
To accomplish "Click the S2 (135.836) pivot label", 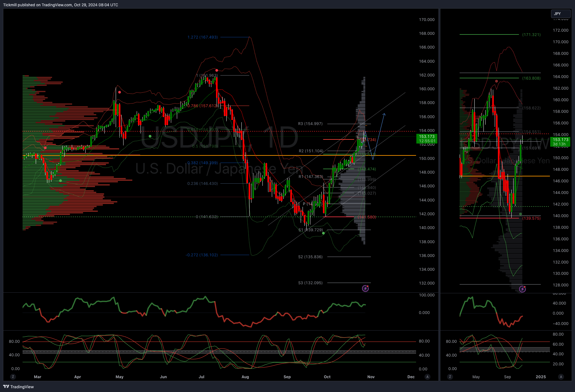I will click(310, 257).
